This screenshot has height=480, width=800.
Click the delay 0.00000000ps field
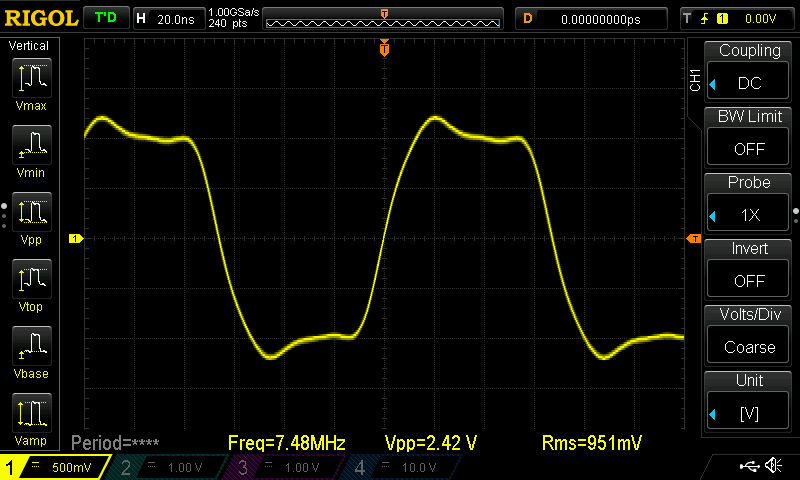click(x=591, y=19)
